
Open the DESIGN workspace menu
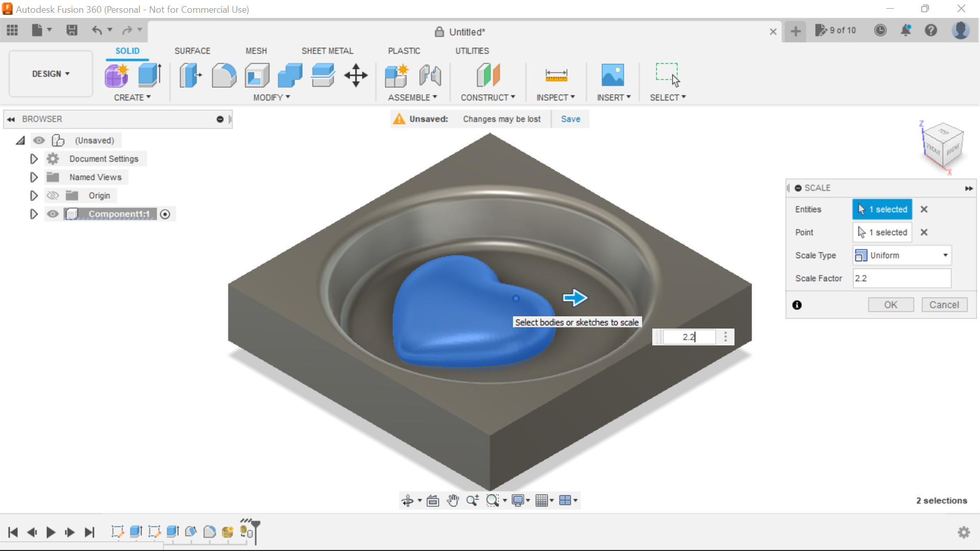[x=50, y=73]
